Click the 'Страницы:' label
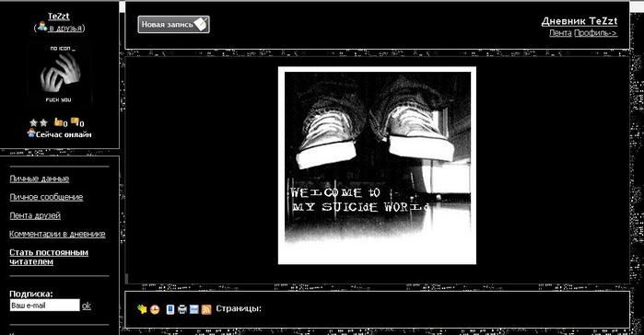Screen dimensions: 644x335 pos(239,308)
